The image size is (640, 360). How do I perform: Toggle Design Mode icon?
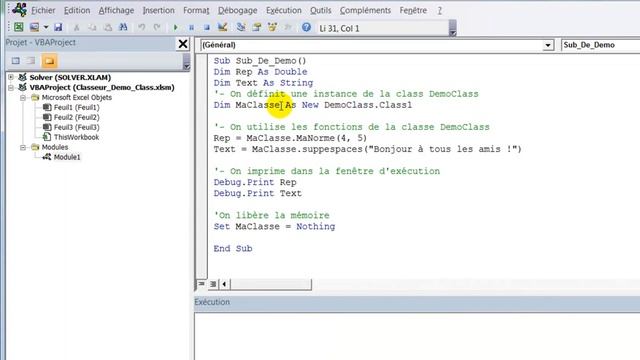pos(222,27)
